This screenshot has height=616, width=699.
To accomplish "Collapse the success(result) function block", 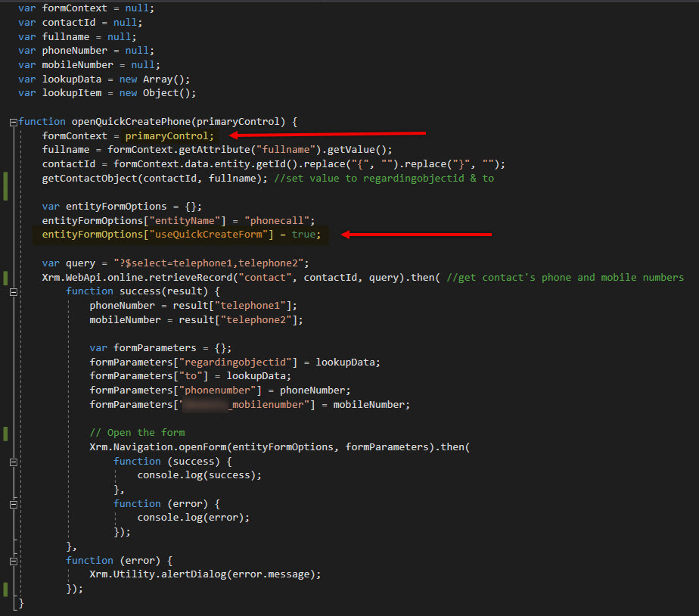I will (x=13, y=291).
